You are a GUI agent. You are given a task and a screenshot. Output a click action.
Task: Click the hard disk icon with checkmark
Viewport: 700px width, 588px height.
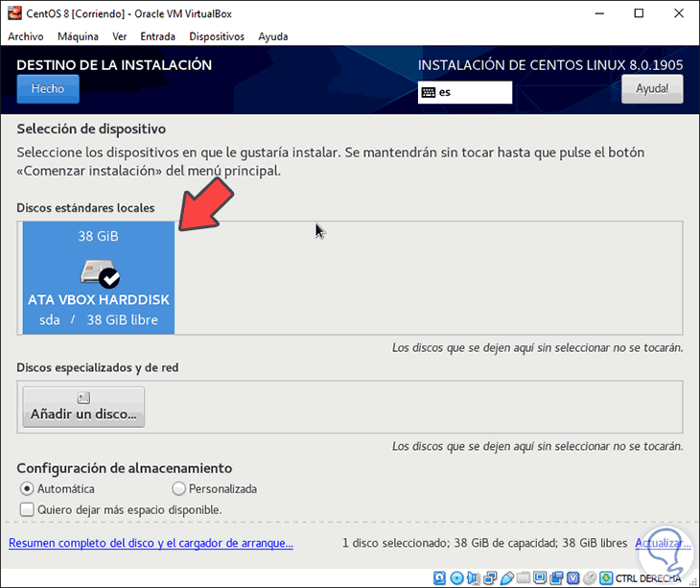click(x=99, y=273)
